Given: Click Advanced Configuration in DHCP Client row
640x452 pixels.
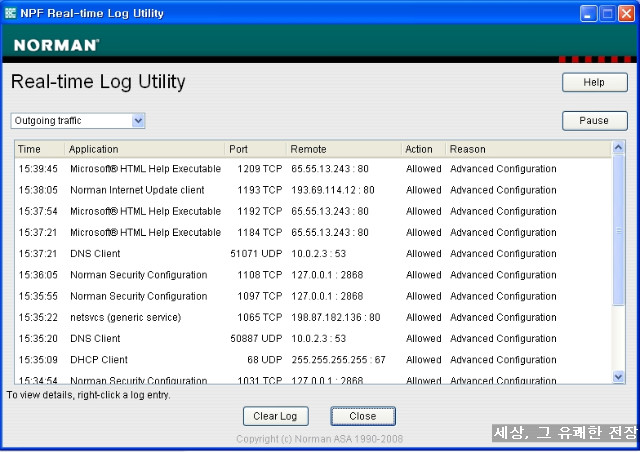Looking at the screenshot, I should pyautogui.click(x=503, y=360).
